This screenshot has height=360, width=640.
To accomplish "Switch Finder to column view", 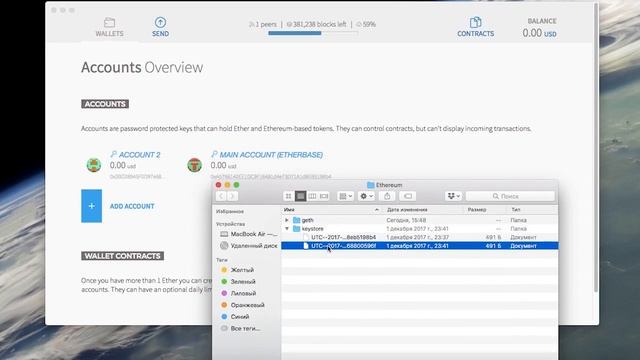I will [312, 196].
